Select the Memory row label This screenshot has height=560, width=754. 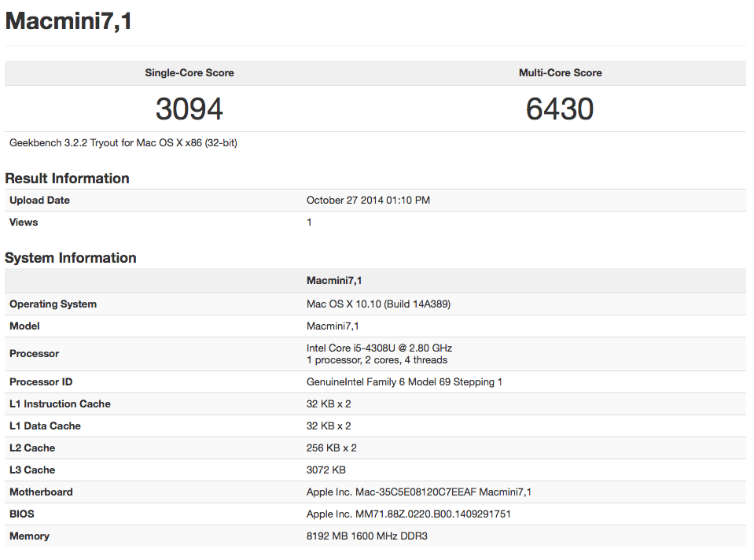tap(29, 536)
